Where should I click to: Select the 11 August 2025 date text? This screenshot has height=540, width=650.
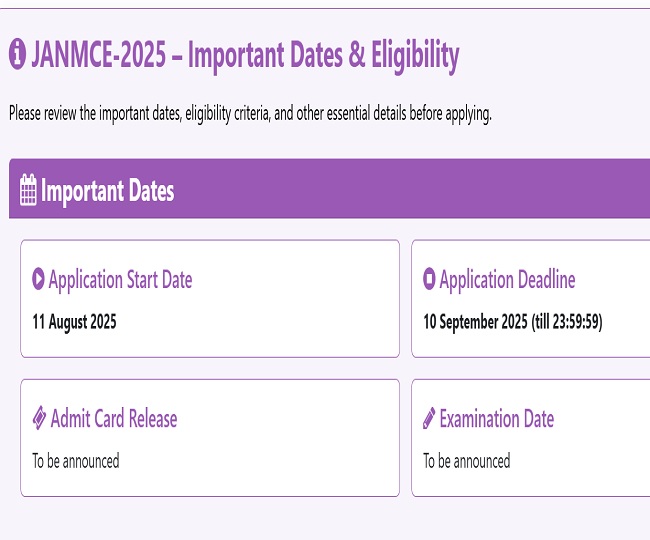(74, 322)
